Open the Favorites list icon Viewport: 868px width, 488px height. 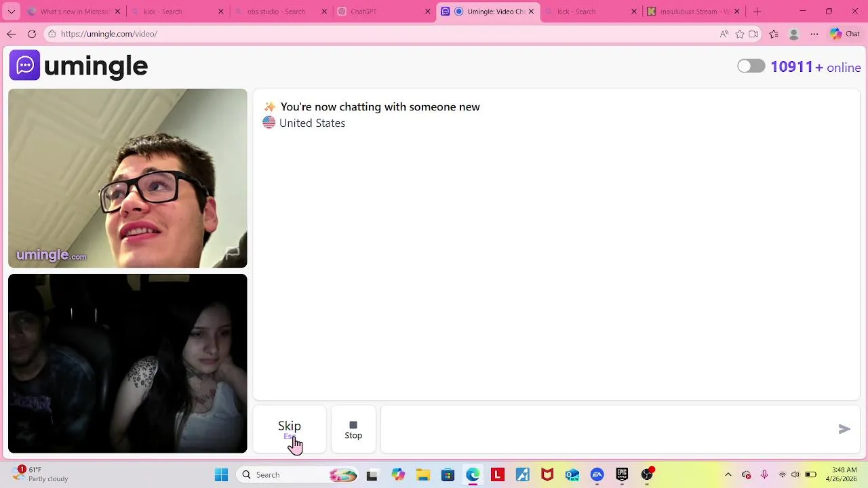[x=774, y=34]
